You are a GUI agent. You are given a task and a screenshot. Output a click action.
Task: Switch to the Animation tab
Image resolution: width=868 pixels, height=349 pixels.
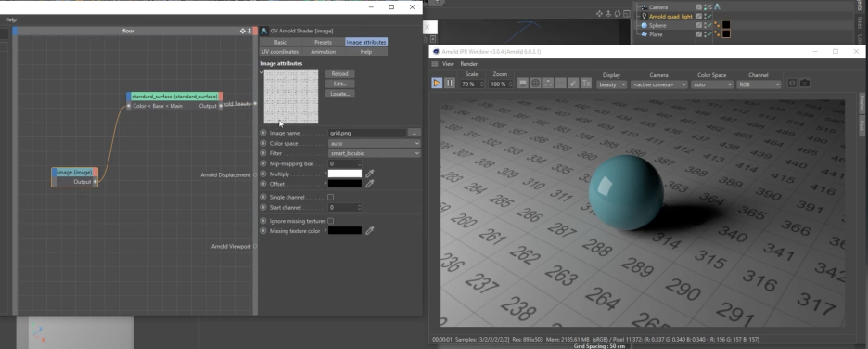(x=323, y=52)
